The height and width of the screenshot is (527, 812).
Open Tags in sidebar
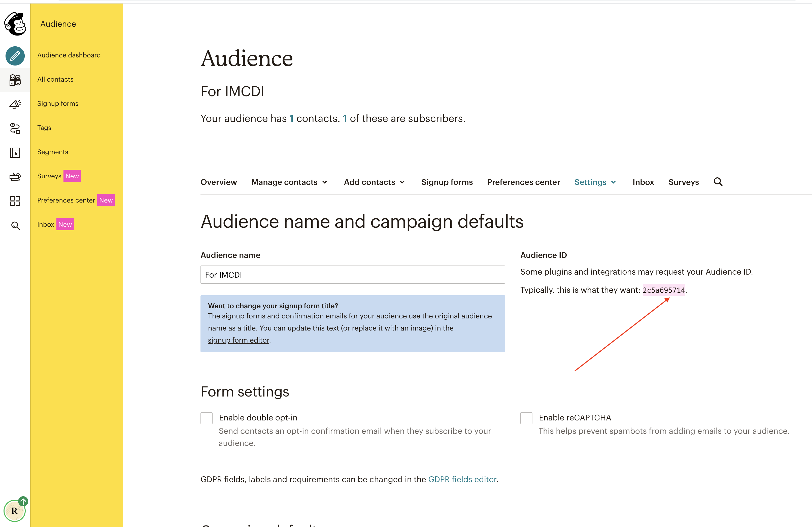(44, 128)
